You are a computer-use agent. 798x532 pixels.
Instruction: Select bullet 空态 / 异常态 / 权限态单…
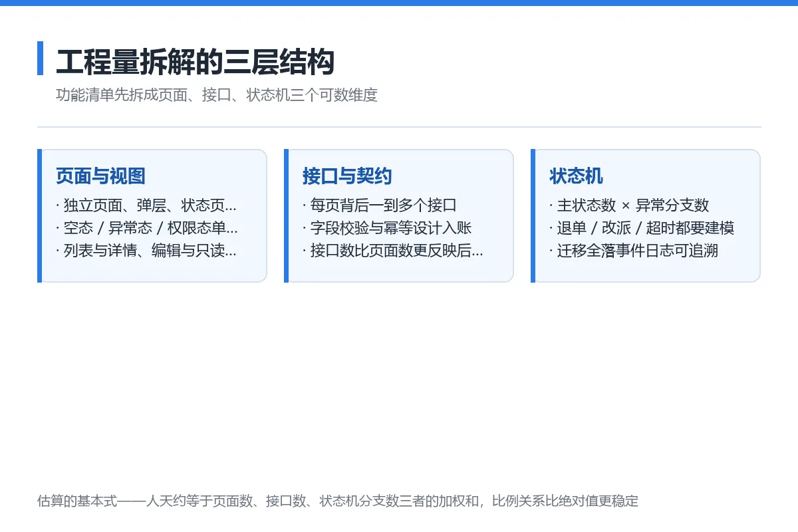tap(147, 228)
